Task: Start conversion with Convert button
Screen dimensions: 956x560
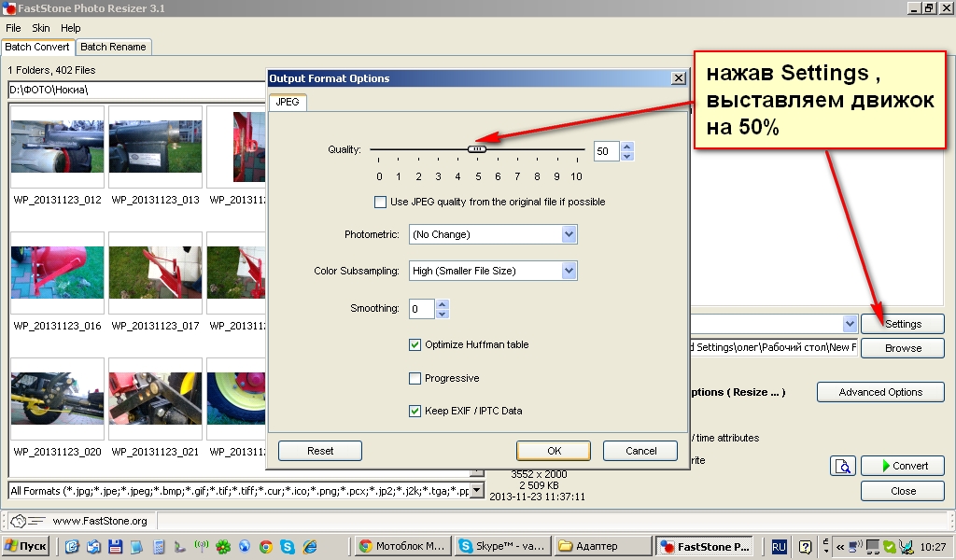Action: pyautogui.click(x=903, y=466)
